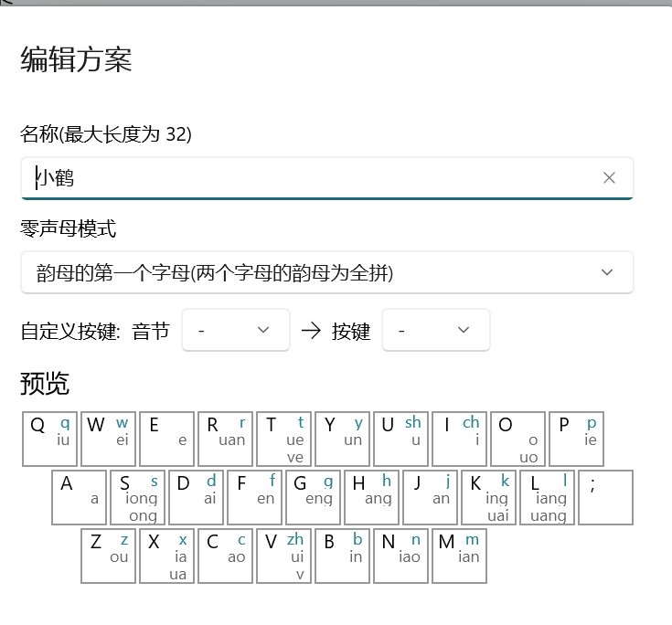Click the name input field containing 小鹤
The width and height of the screenshot is (672, 625).
[311, 178]
